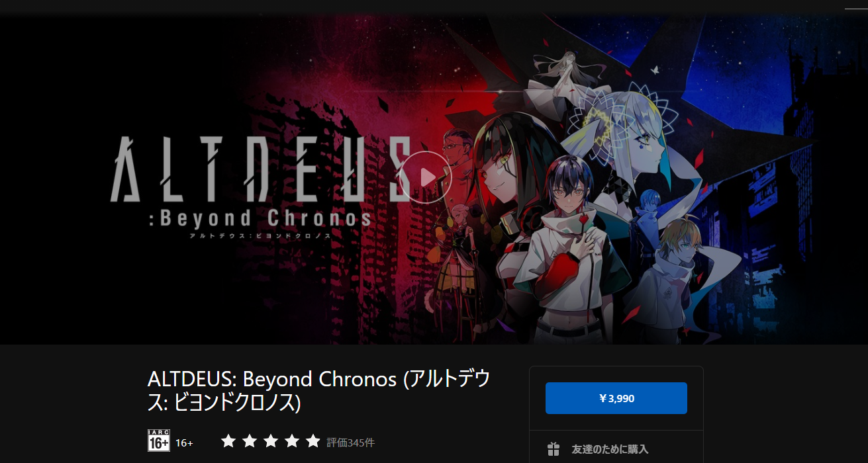
Task: Click the IARC 16+ rating badge
Action: 159,441
